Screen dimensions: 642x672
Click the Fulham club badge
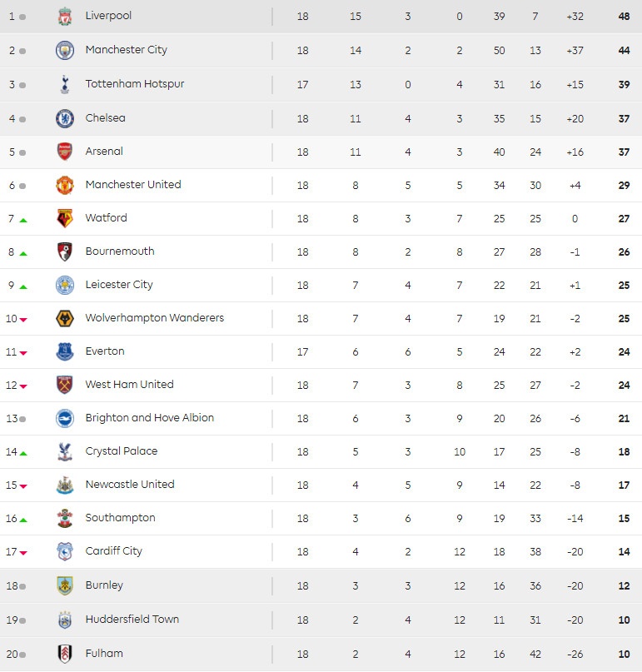coord(64,654)
